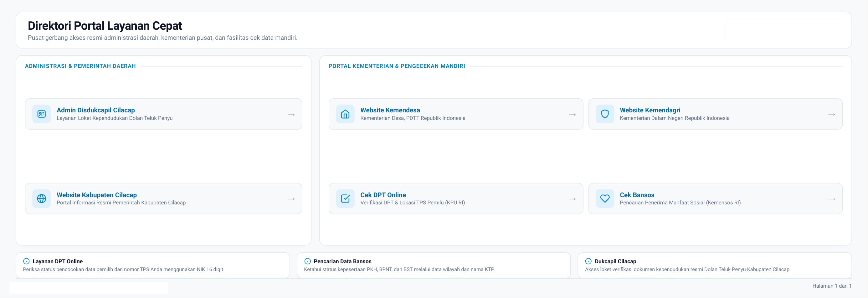The width and height of the screenshot is (868, 298).
Task: Click 'Layanan Loket Kependudukan Dolan Teluk Penyu' text
Action: 115,118
